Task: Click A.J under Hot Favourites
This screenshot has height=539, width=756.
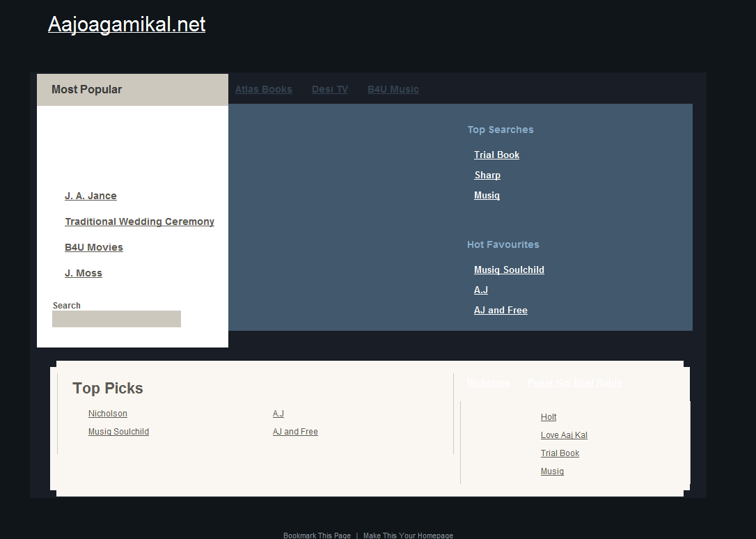Action: 481,290
